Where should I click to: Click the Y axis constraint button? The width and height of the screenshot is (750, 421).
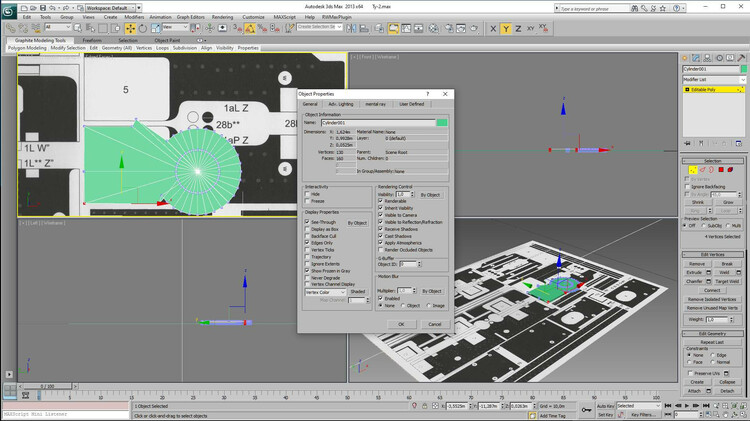(506, 29)
